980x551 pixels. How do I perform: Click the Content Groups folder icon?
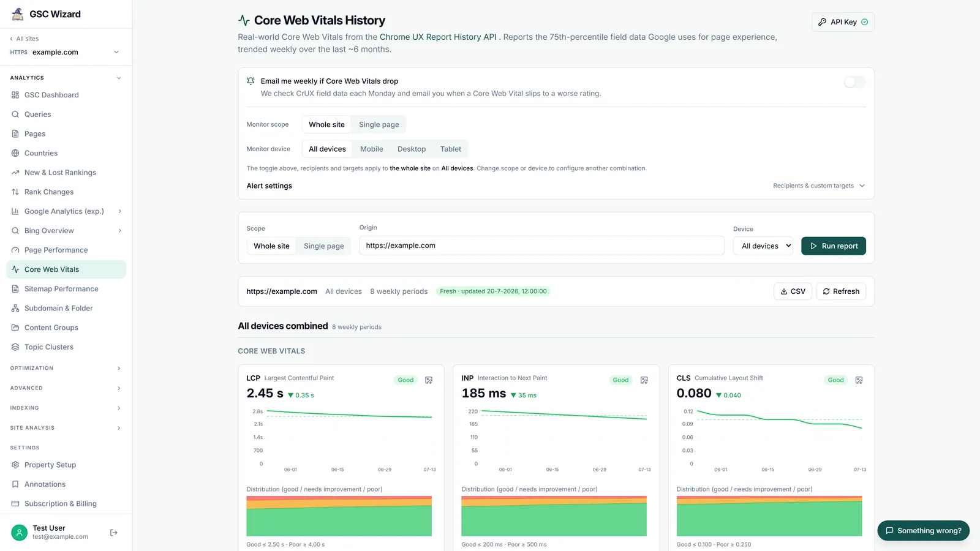[15, 328]
